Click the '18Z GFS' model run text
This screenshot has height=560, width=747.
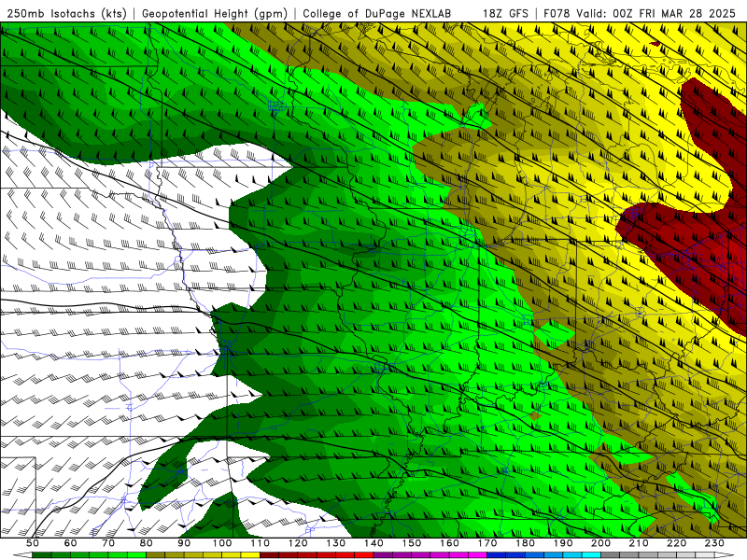point(505,13)
